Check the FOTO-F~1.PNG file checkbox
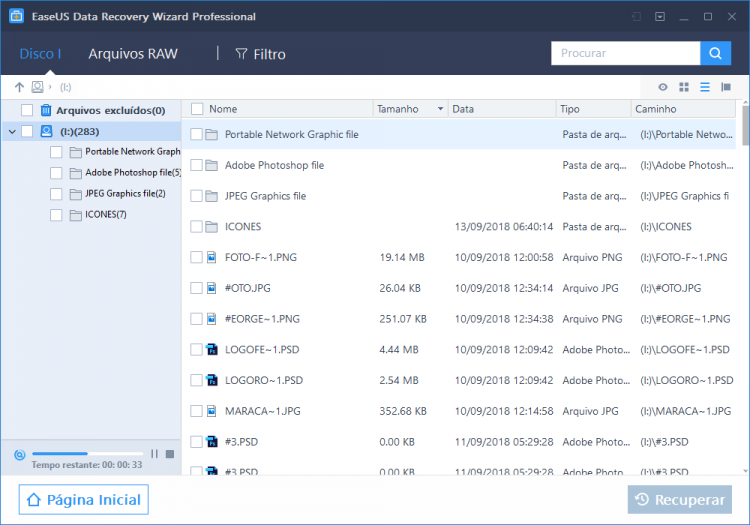 [196, 257]
